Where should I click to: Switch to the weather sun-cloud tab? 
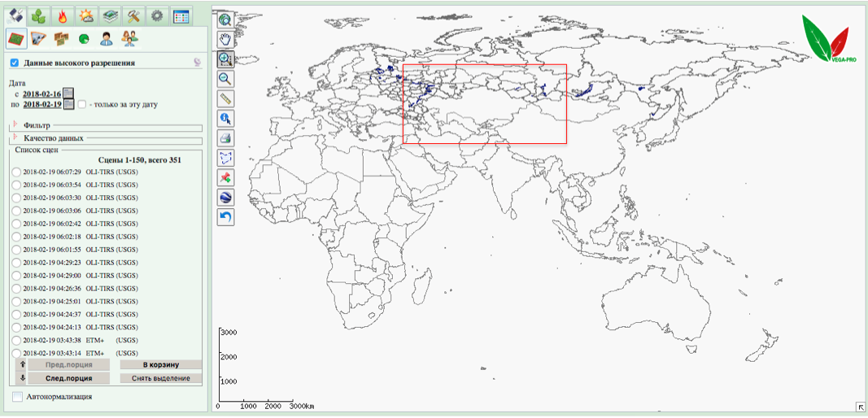[x=85, y=15]
